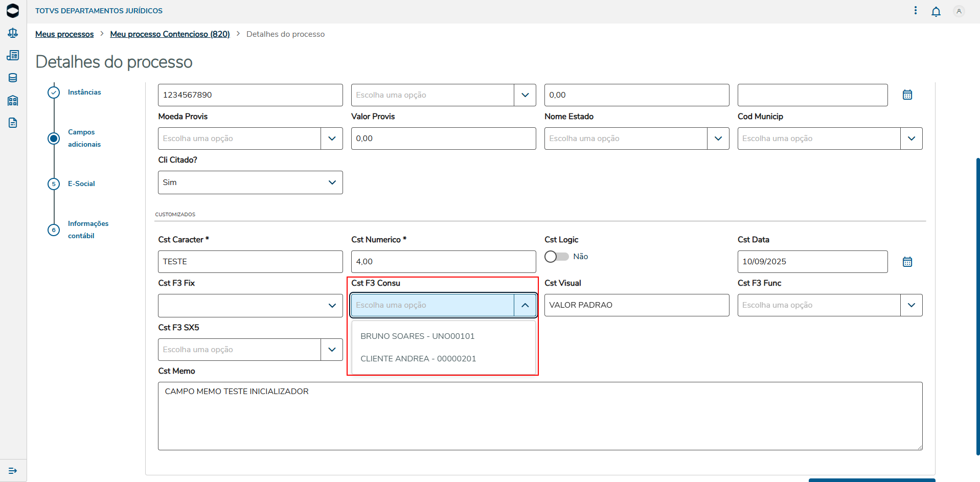Open the database icon in the sidebar

[13, 78]
